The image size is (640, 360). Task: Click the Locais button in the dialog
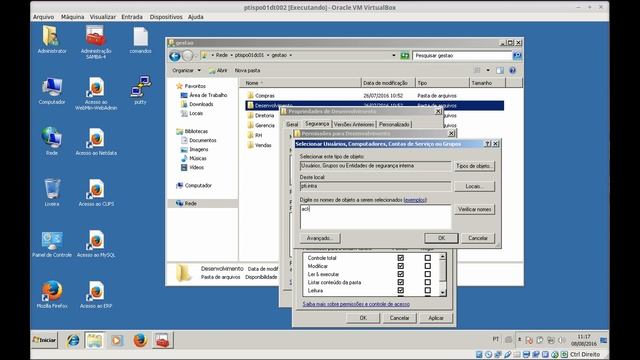point(474,186)
